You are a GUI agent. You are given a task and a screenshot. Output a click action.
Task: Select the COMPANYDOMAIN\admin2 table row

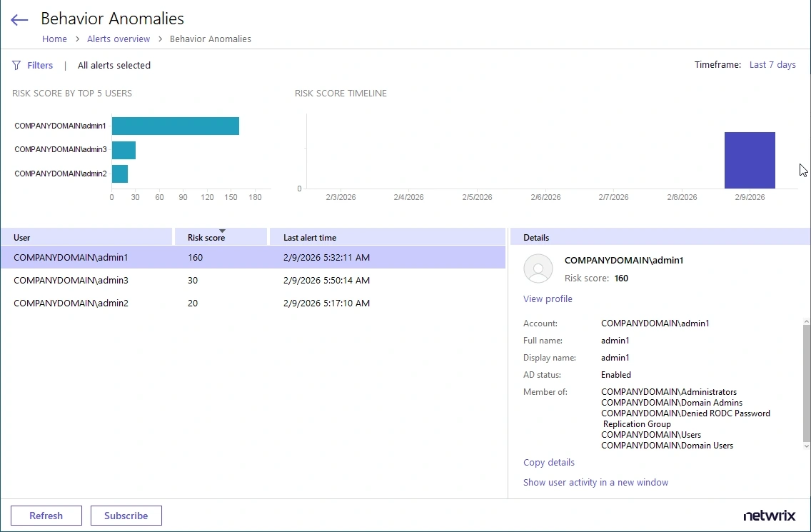[x=253, y=303]
